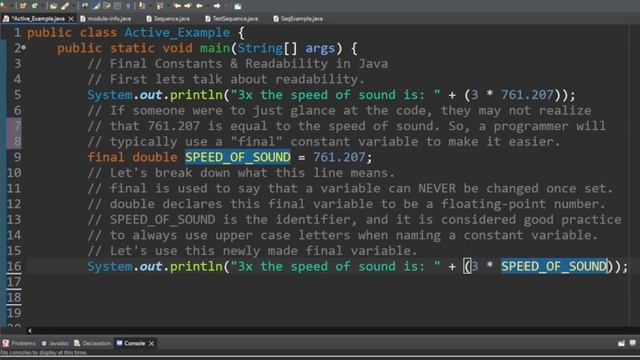This screenshot has width=640, height=360.
Task: Switch to the SeqExample.java editor tab
Action: pyautogui.click(x=298, y=19)
